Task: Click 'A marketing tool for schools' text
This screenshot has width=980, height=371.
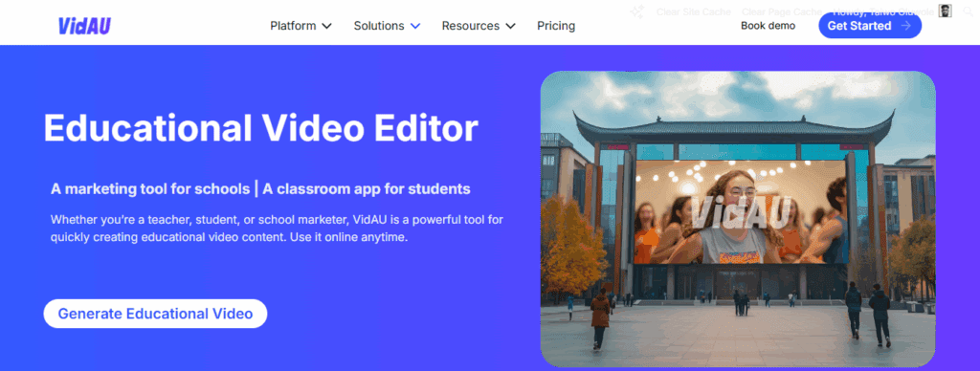Action: tap(150, 188)
